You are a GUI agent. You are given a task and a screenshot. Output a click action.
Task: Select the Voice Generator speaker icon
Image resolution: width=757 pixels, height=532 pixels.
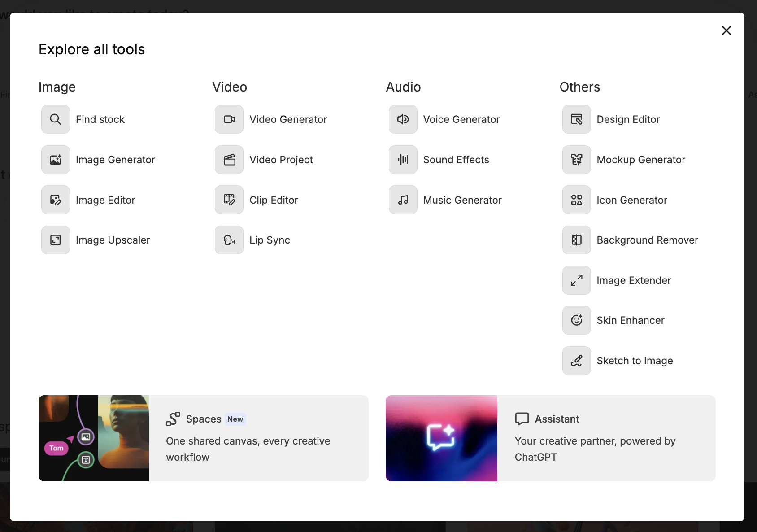(403, 119)
